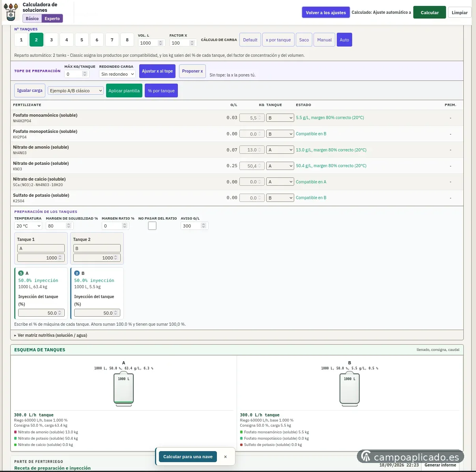476x472 pixels.
Task: Switch to Básico mode
Action: pos(32,19)
